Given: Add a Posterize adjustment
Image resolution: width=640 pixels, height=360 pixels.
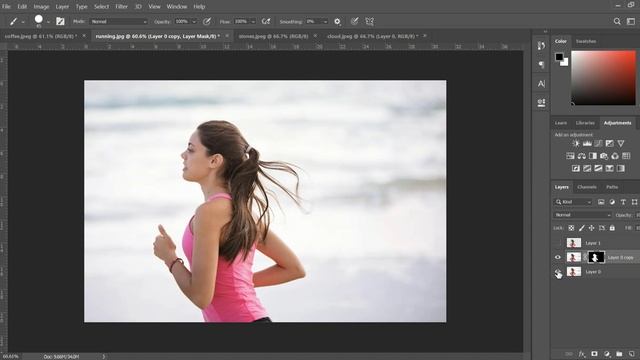Looking at the screenshot, I should (x=587, y=168).
